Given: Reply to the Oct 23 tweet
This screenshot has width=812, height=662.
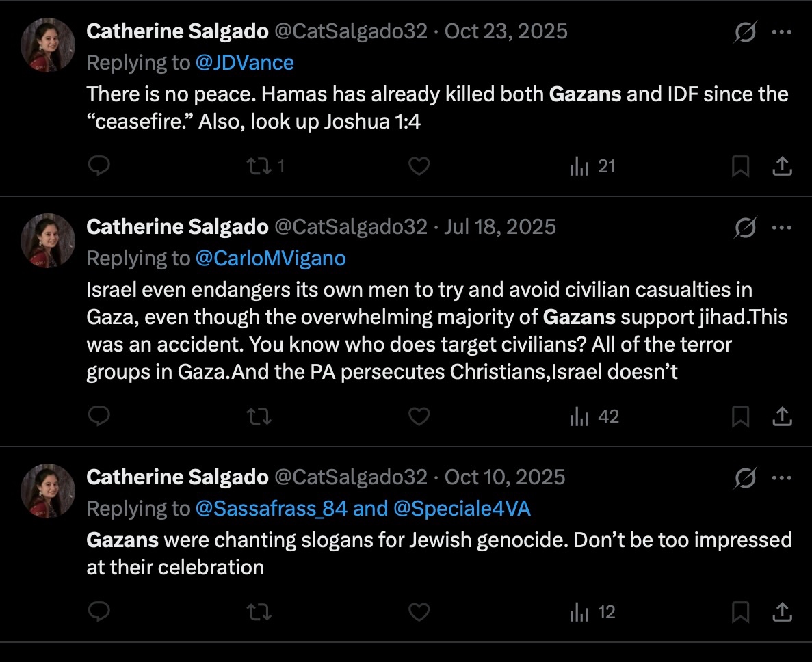Looking at the screenshot, I should (99, 165).
